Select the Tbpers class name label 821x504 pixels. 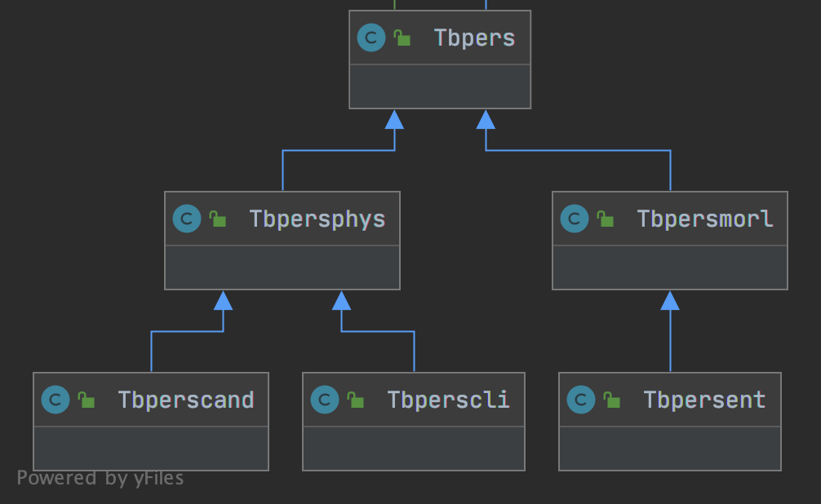474,38
